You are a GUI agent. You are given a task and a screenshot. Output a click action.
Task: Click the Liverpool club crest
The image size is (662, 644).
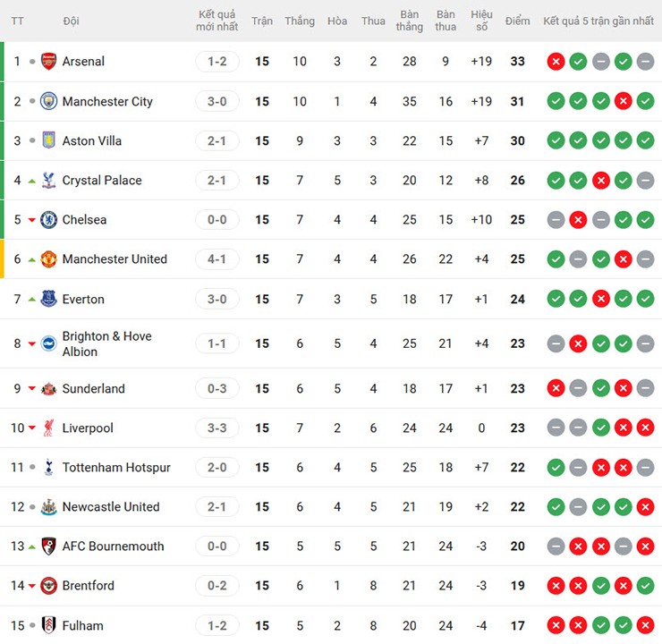48,428
